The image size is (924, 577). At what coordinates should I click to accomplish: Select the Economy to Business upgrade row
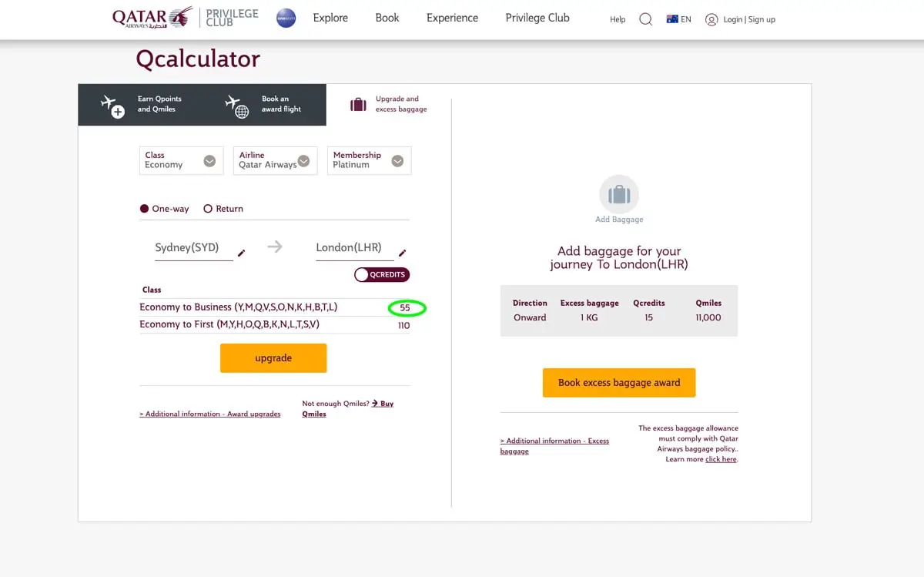click(x=275, y=307)
